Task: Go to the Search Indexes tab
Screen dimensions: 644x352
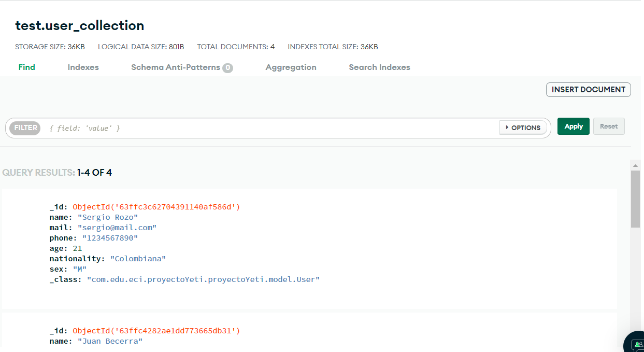Action: (x=379, y=67)
